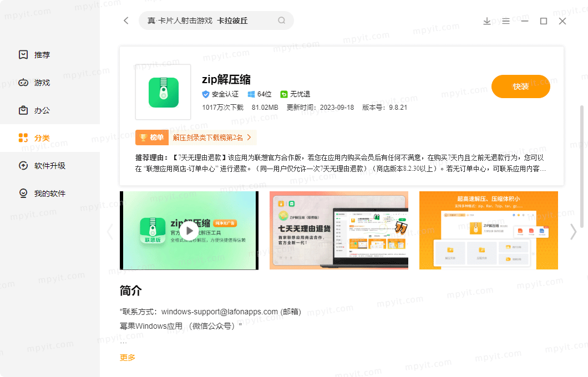Click the 榜单 trophy badge

(x=152, y=137)
